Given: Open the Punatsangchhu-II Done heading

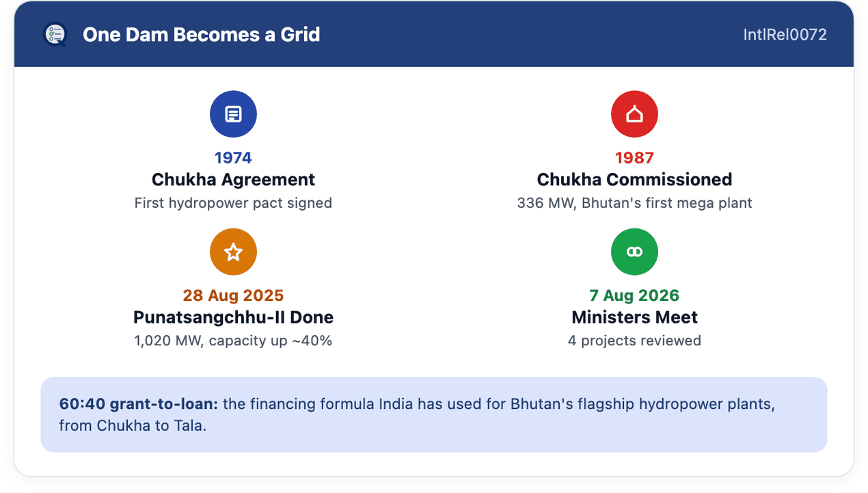Looking at the screenshot, I should (233, 317).
